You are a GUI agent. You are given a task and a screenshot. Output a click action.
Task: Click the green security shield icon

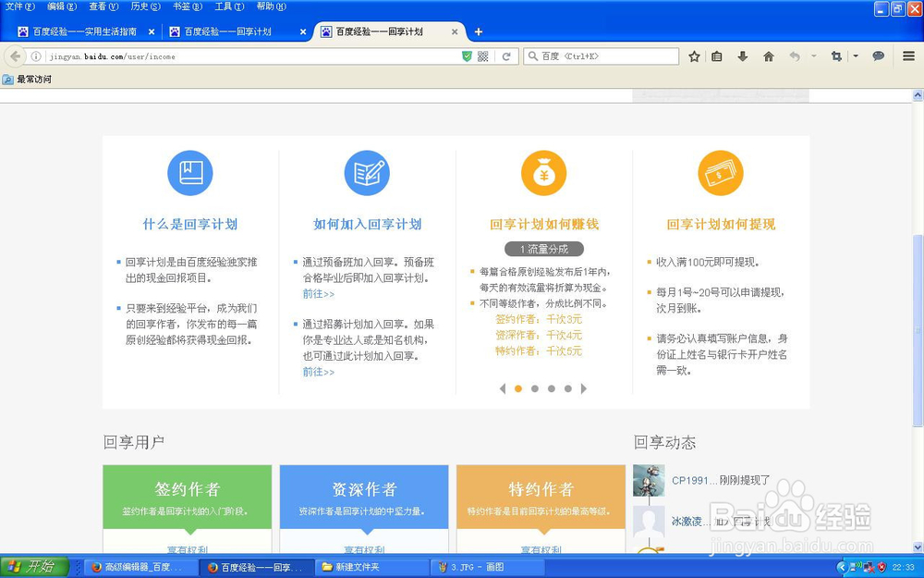point(467,56)
